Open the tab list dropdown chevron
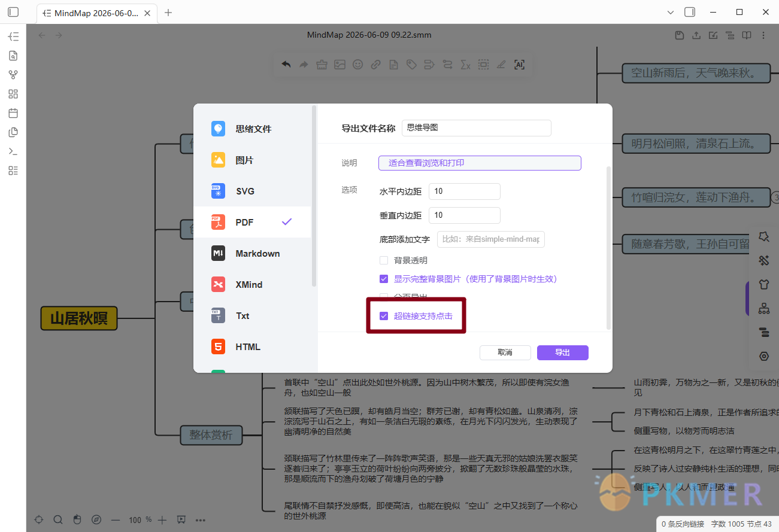Screen dimensions: 779x532 (x=671, y=12)
